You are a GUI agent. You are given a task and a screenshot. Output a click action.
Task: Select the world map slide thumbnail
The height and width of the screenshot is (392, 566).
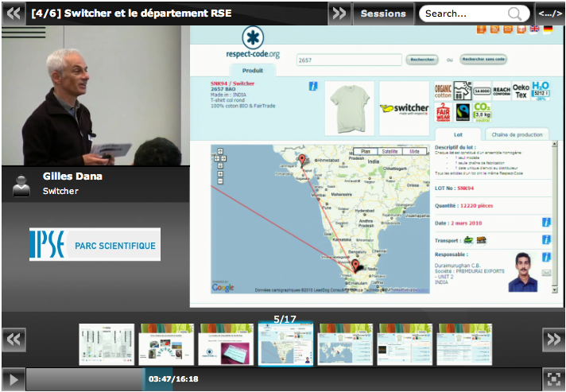[345, 344]
